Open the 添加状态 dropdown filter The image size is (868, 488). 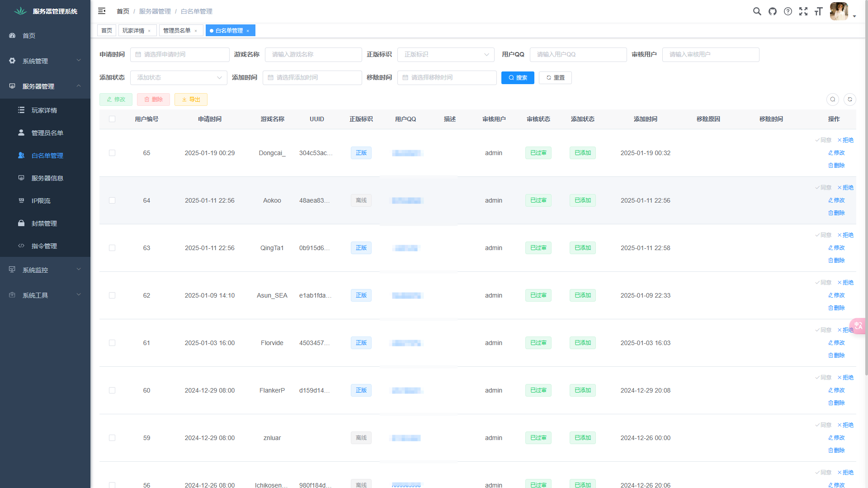pos(179,78)
